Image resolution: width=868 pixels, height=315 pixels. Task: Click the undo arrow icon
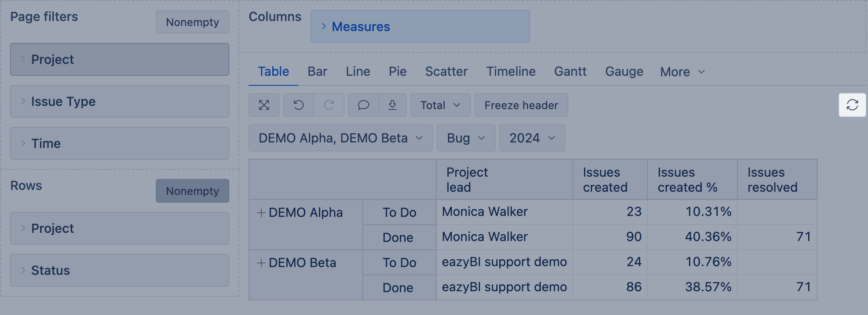pos(299,105)
